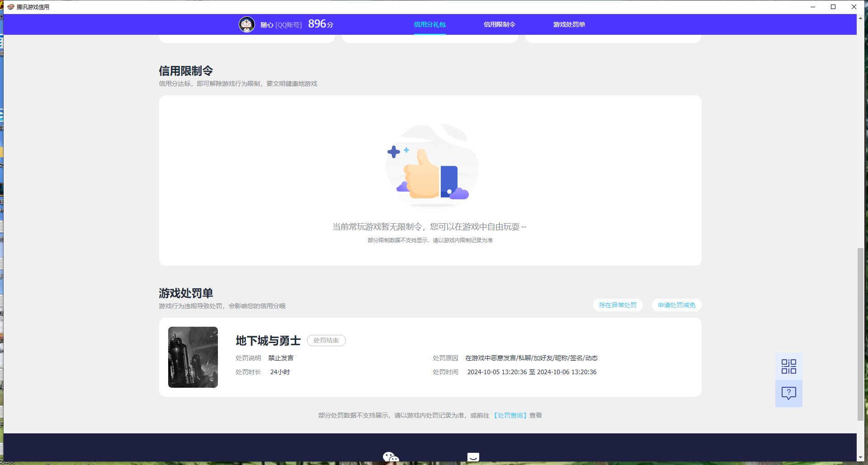Open the 处罚查询 link
This screenshot has width=868, height=465.
[509, 415]
